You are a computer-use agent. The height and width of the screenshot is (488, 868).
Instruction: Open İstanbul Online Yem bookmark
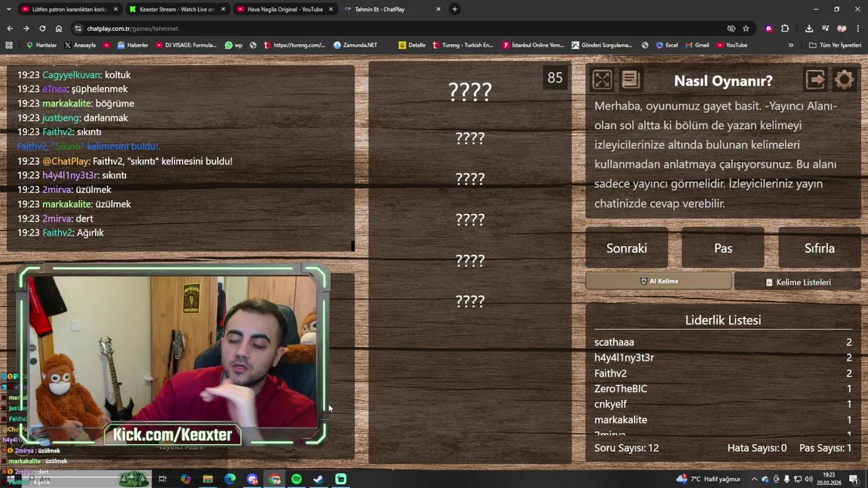(534, 45)
